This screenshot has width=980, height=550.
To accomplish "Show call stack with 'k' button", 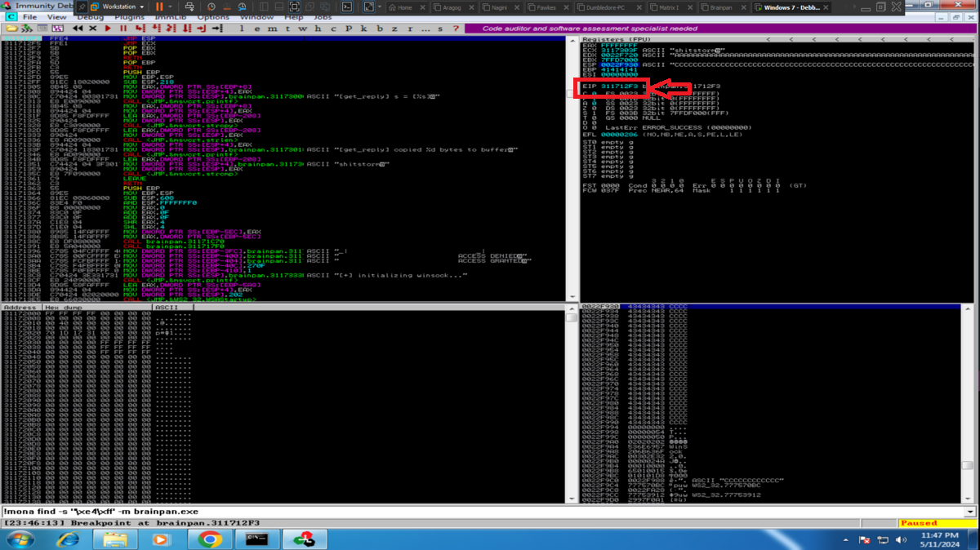I will [363, 29].
